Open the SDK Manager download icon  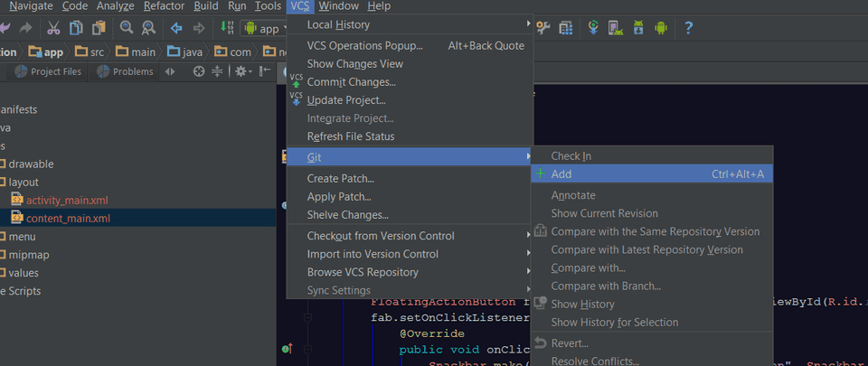coord(639,28)
